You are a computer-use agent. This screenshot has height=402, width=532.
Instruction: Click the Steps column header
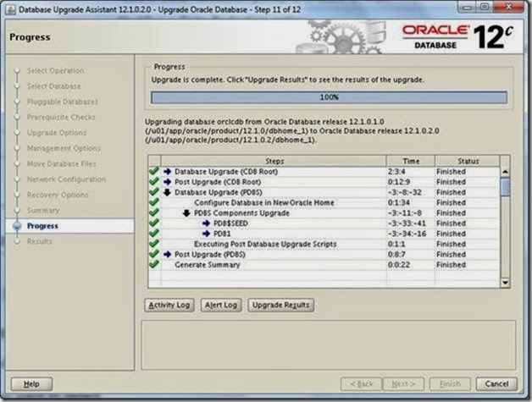274,161
